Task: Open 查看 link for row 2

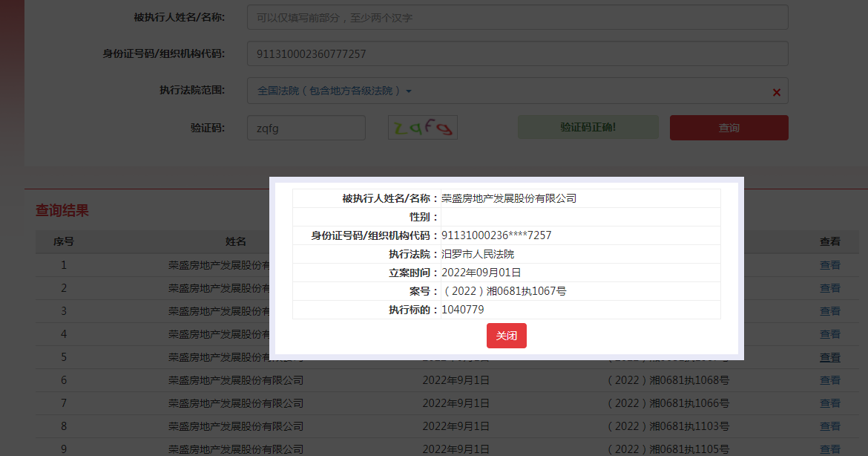Action: pyautogui.click(x=830, y=288)
